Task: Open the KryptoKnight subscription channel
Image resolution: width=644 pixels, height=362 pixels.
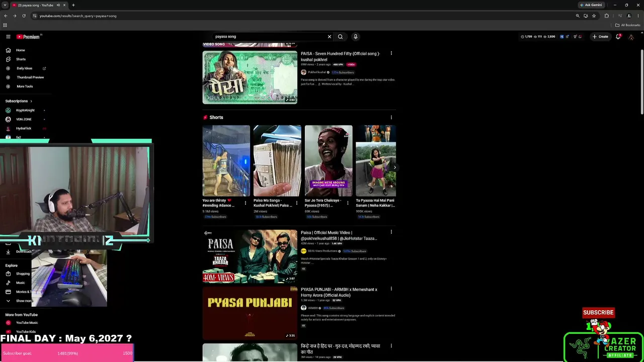Action: pos(25,110)
